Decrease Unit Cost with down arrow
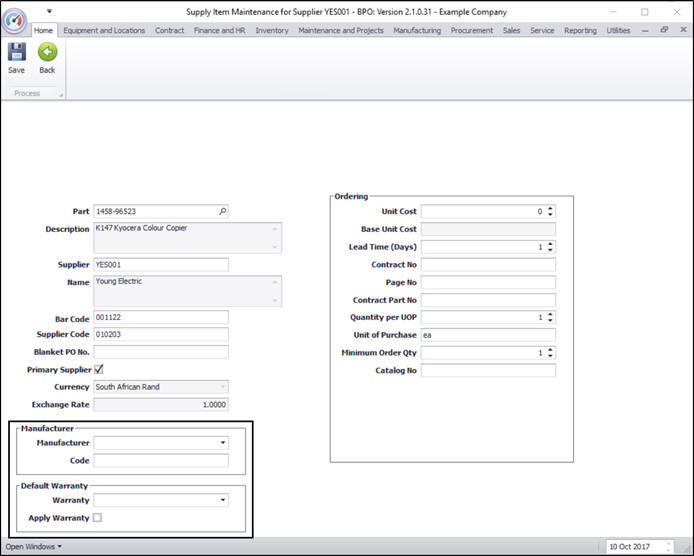Image resolution: width=694 pixels, height=556 pixels. 550,215
